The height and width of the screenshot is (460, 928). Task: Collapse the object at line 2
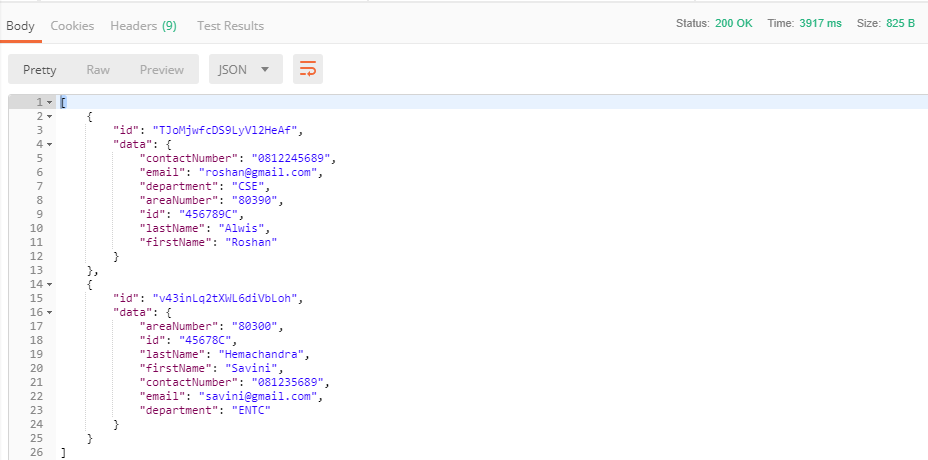click(x=50, y=116)
